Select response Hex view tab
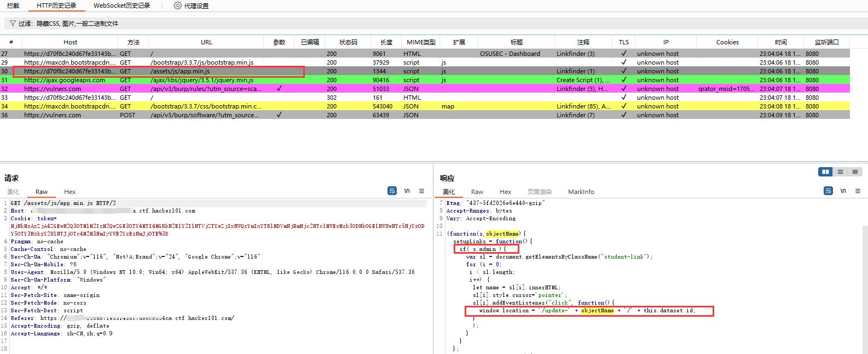 point(506,192)
